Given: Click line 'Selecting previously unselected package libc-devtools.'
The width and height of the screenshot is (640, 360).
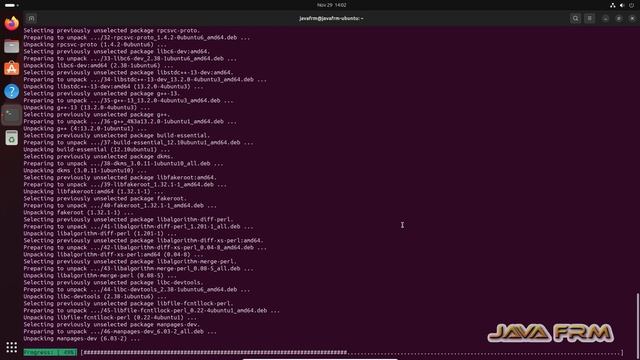Looking at the screenshot, I should [113, 282].
